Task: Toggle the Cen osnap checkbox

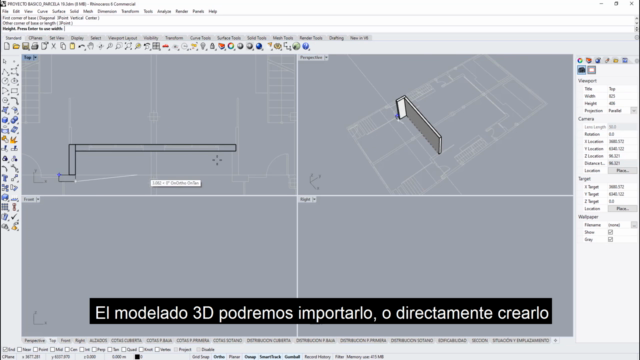Action: coord(67,349)
